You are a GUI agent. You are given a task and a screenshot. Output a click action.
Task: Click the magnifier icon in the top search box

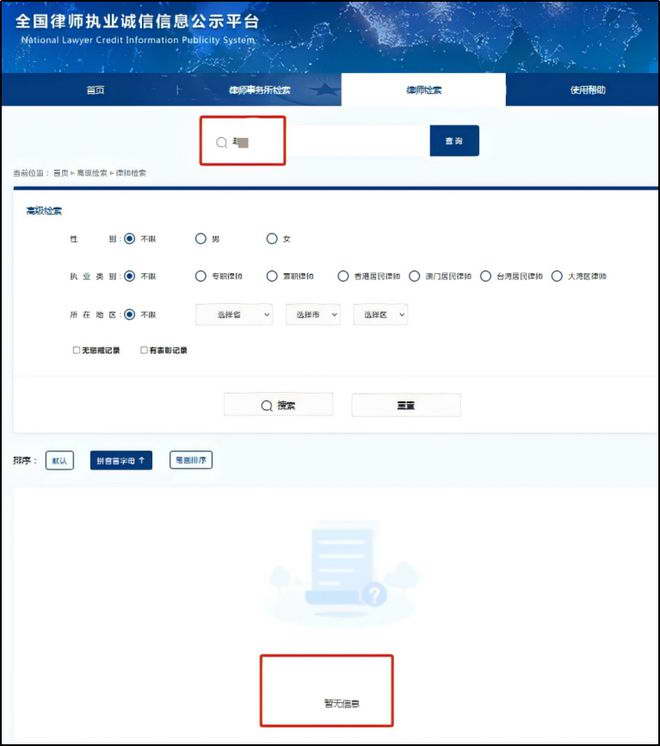tap(222, 142)
